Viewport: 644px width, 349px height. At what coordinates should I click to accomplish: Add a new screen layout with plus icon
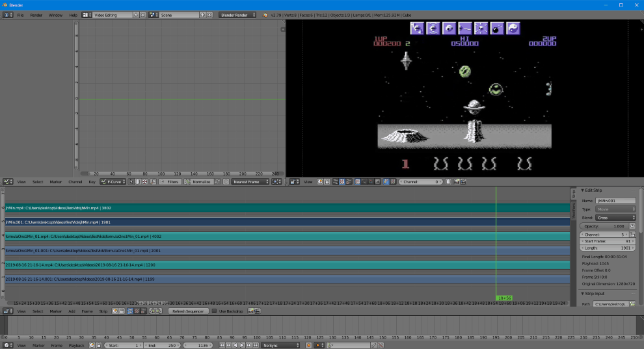click(x=136, y=15)
